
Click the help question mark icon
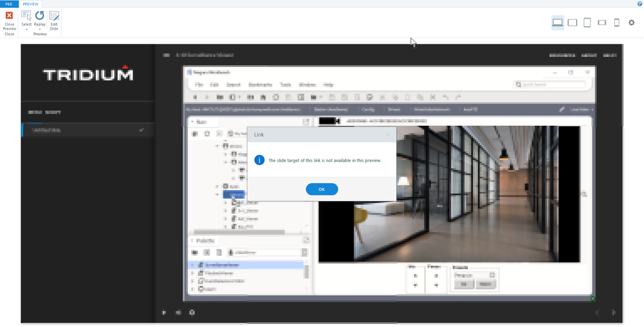(639, 4)
